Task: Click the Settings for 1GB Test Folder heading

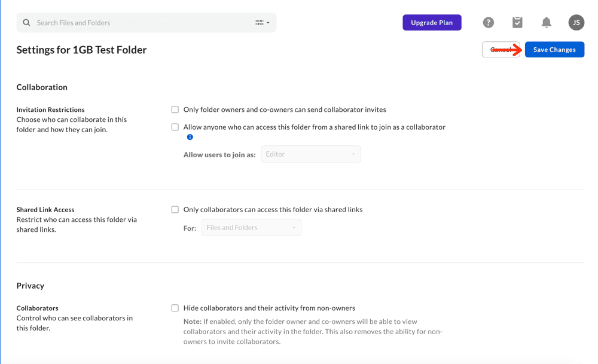Action: click(x=81, y=50)
